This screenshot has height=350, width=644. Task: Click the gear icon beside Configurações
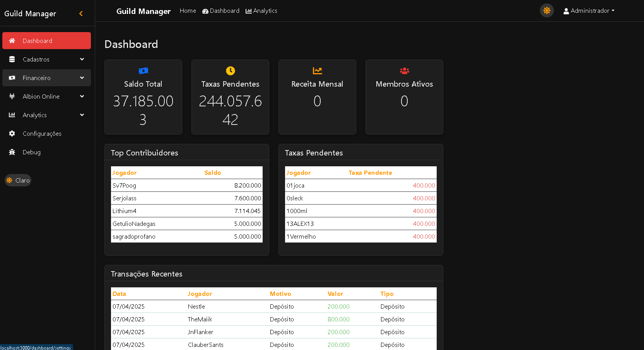coord(12,133)
